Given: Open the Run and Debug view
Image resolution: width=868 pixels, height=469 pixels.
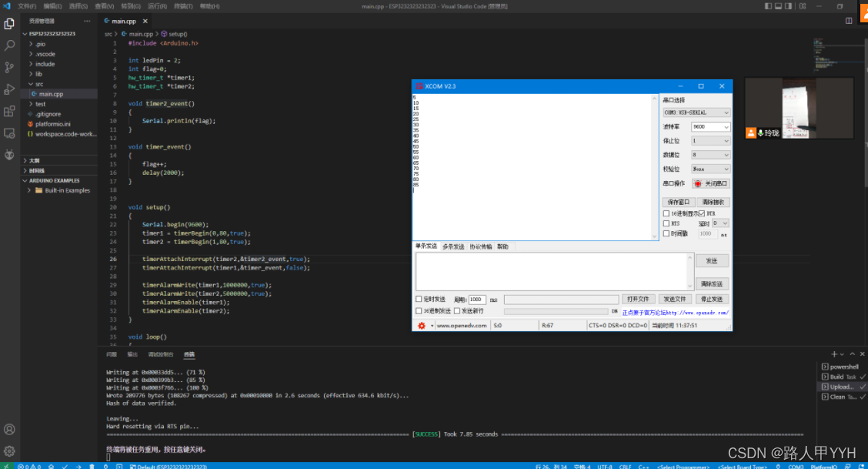Looking at the screenshot, I should [x=9, y=89].
